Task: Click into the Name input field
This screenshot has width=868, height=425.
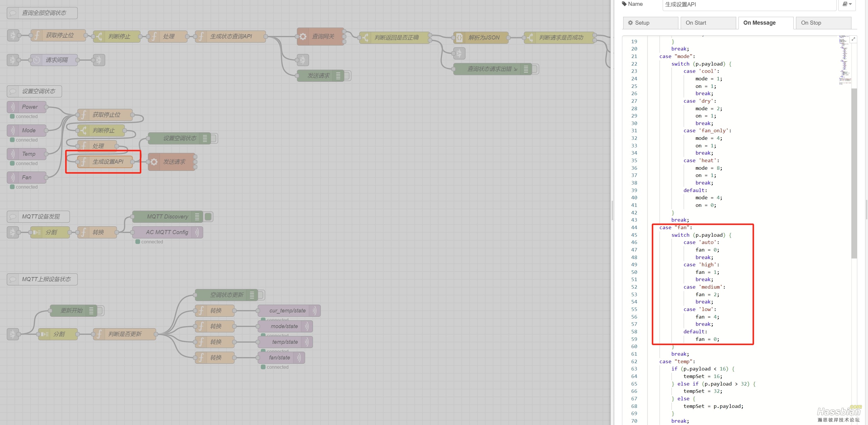Action: coord(750,4)
